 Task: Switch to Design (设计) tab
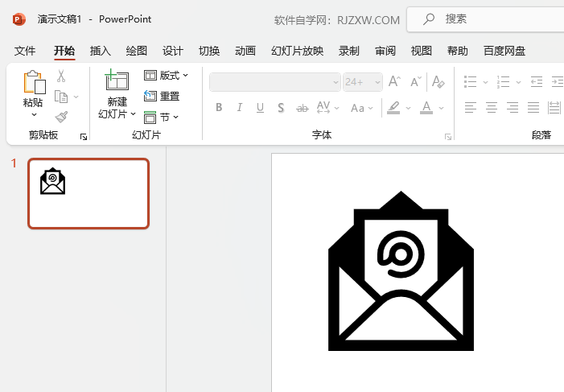[173, 51]
